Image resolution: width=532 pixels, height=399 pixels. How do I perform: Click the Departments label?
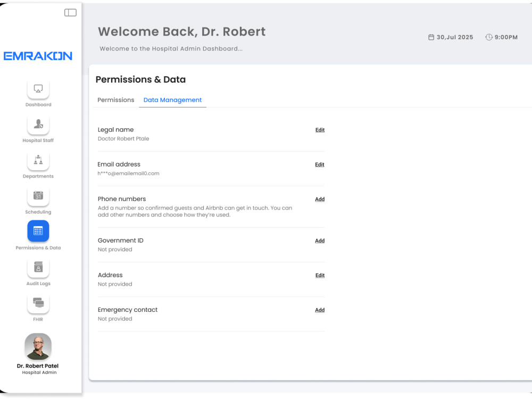click(x=38, y=176)
